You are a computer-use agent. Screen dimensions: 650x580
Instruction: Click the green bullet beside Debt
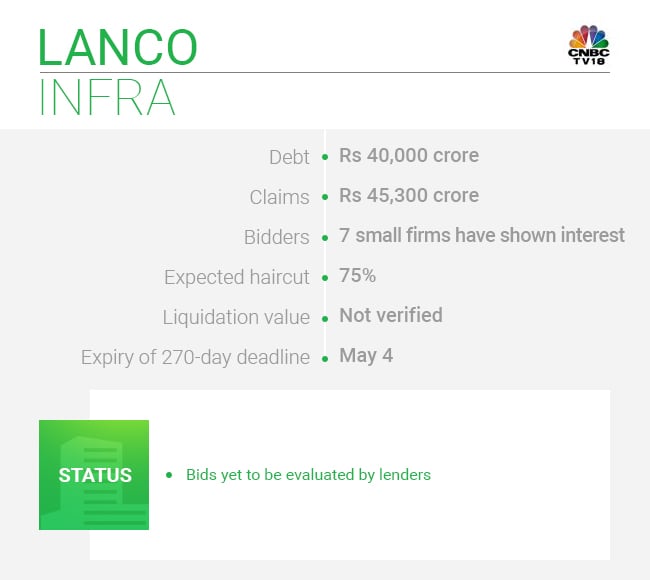(x=325, y=158)
